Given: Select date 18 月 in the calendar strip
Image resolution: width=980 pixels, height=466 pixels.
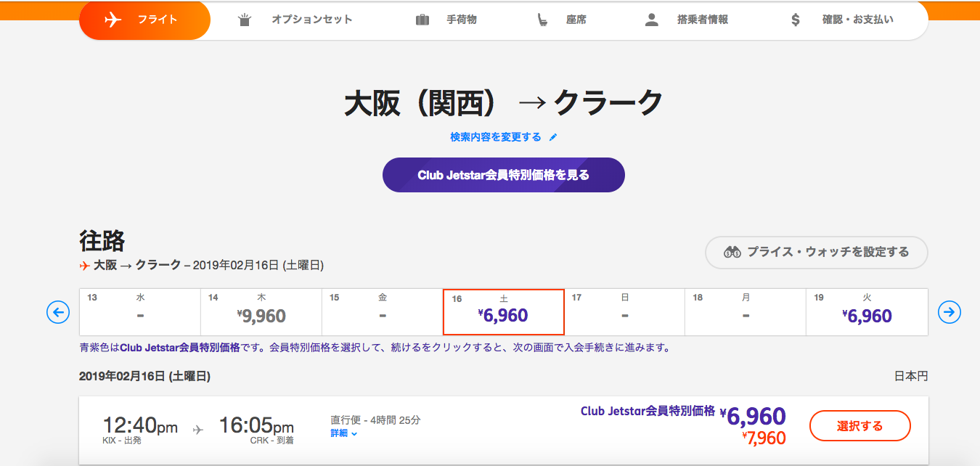Looking at the screenshot, I should pos(746,312).
